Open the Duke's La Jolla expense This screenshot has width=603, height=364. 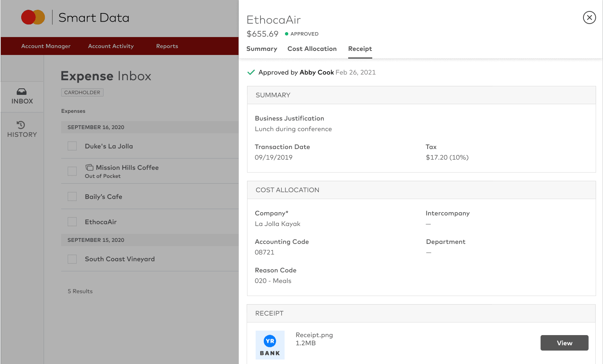tap(109, 146)
